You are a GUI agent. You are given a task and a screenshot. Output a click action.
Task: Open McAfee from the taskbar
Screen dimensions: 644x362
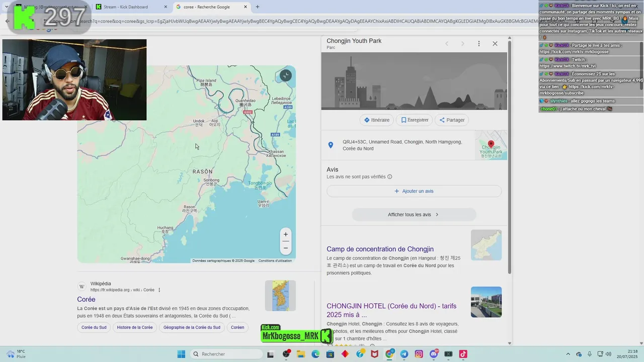(374, 354)
